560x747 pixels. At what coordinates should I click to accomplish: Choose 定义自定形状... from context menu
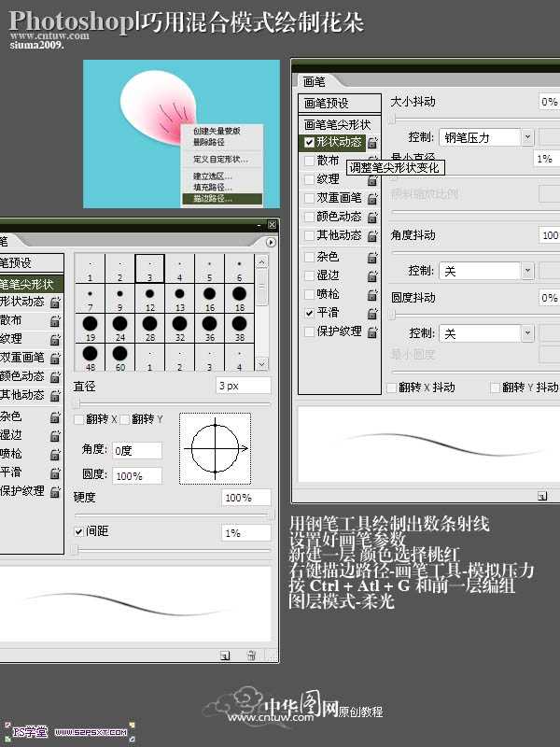pyautogui.click(x=222, y=159)
